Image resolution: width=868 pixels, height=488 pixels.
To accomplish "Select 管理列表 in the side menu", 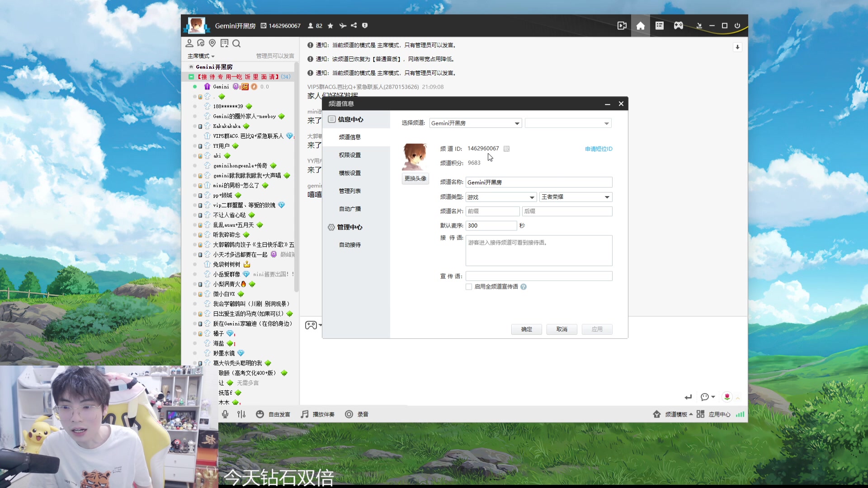I will pos(350,191).
